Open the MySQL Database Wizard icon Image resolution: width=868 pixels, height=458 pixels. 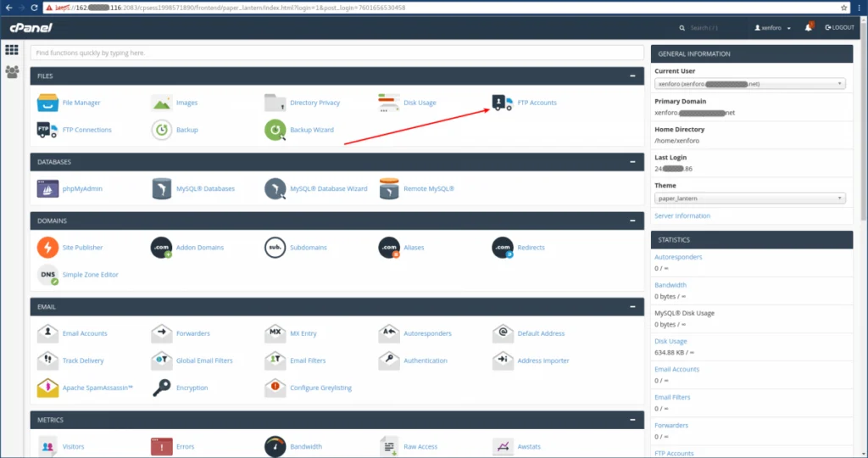click(275, 188)
